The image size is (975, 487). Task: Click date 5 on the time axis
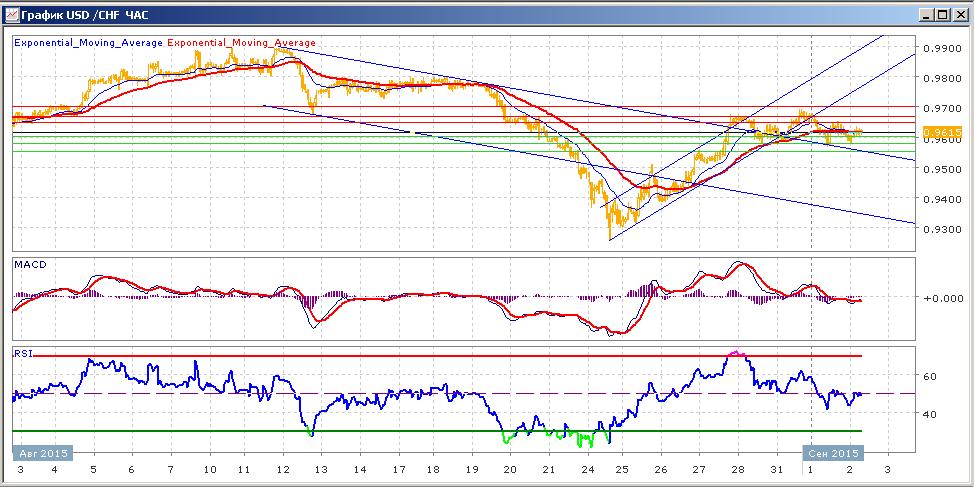pyautogui.click(x=94, y=470)
